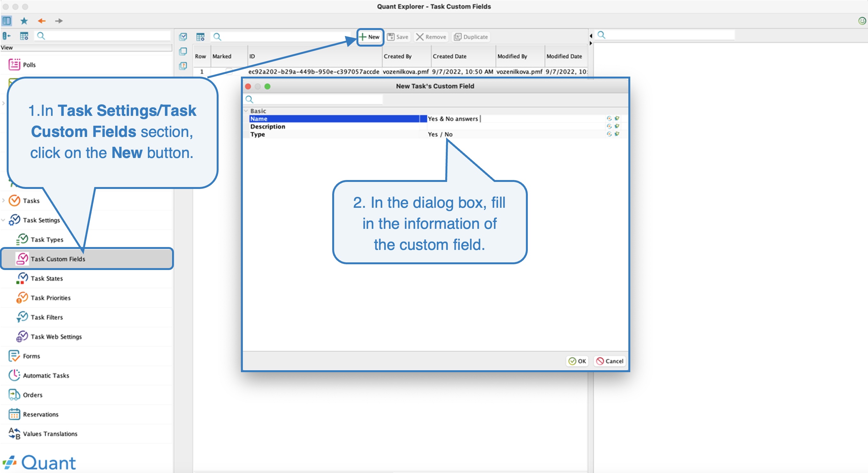868x473 pixels.
Task: Reset the Description field value icon
Action: (x=609, y=126)
